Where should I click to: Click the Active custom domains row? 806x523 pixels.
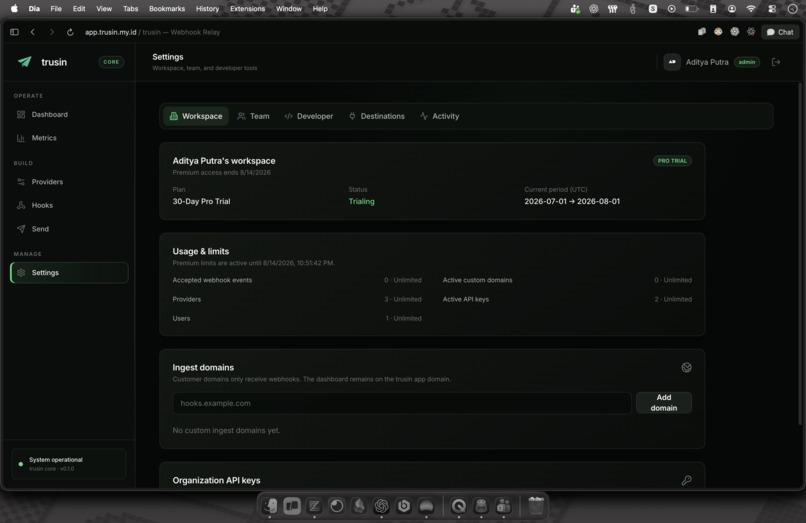click(567, 280)
